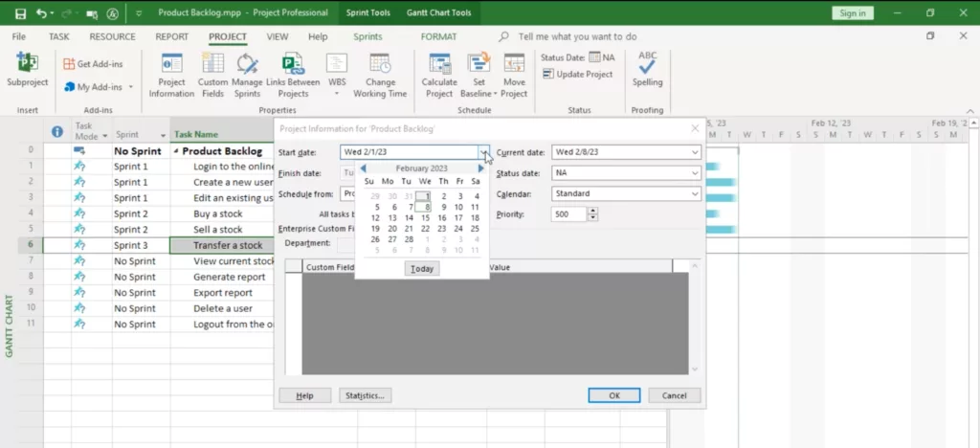Open the Sprint column filter arrow
The height and width of the screenshot is (448, 980).
point(163,136)
